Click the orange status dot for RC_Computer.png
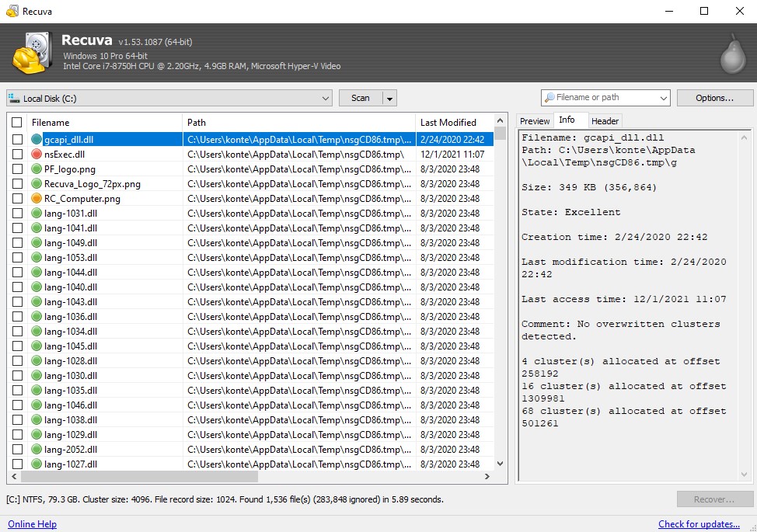This screenshot has height=532, width=757. [x=37, y=198]
